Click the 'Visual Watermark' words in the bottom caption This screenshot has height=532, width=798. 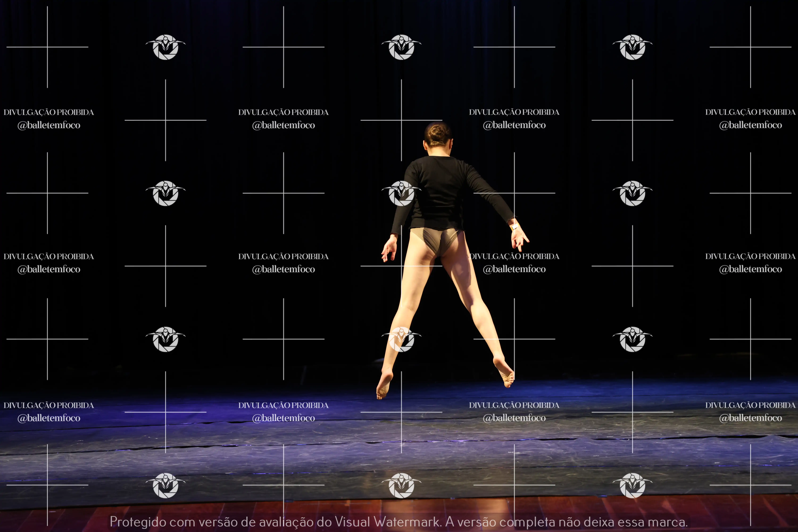pos(387,522)
